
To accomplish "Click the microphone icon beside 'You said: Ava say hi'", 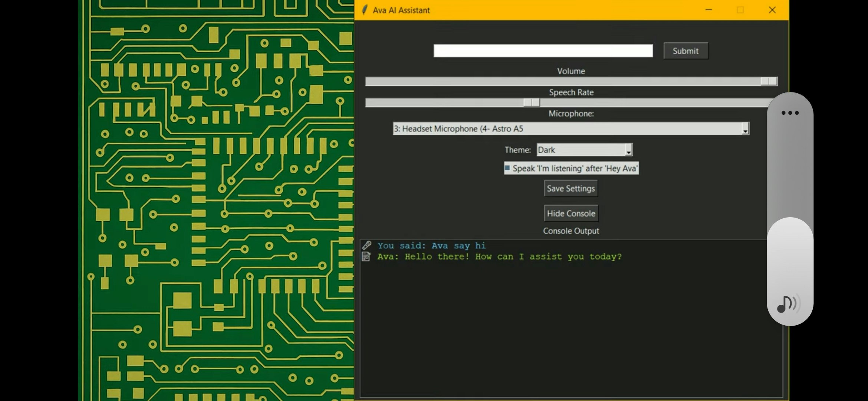I will [x=367, y=245].
